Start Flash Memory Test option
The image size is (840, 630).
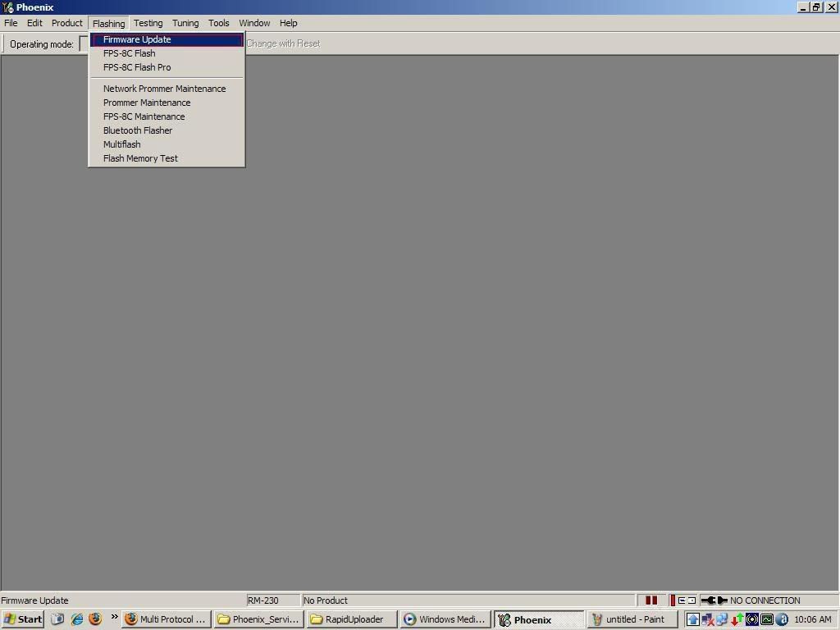click(x=167, y=158)
